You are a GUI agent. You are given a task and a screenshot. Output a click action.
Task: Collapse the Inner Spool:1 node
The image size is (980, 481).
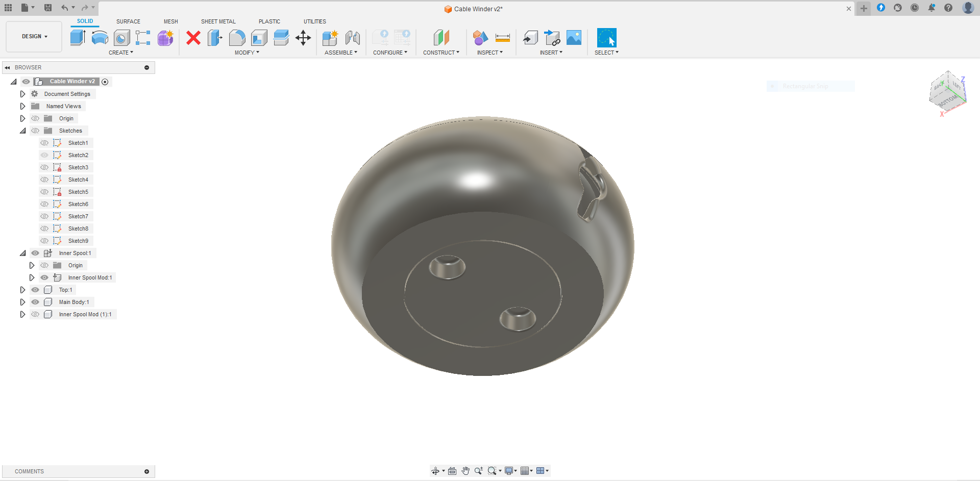[x=22, y=253]
